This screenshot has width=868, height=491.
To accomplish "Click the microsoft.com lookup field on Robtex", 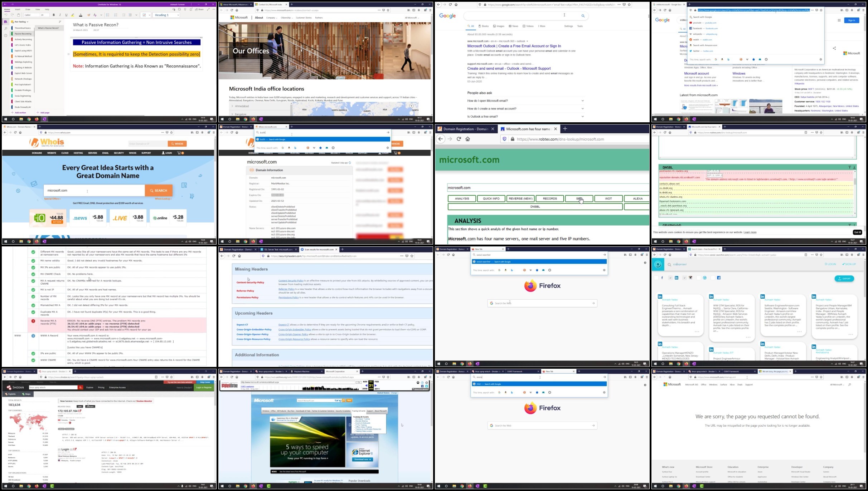I will pos(548,188).
